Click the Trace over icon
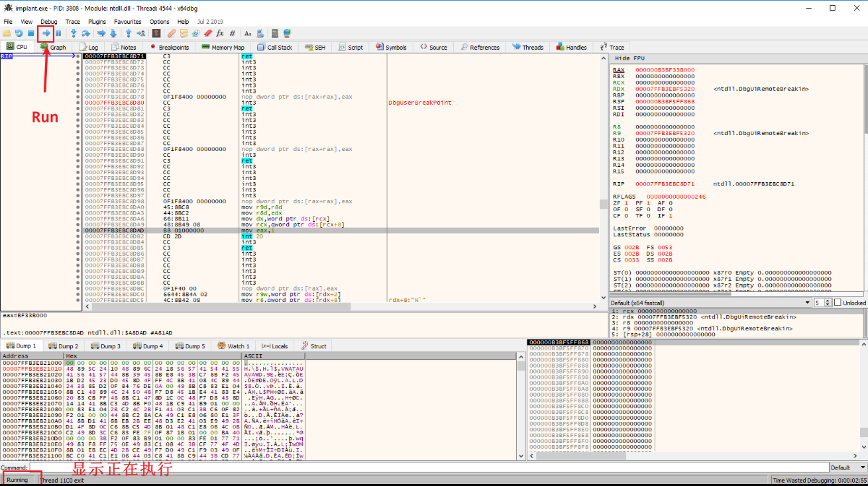Image resolution: width=868 pixels, height=486 pixels. coord(113,33)
